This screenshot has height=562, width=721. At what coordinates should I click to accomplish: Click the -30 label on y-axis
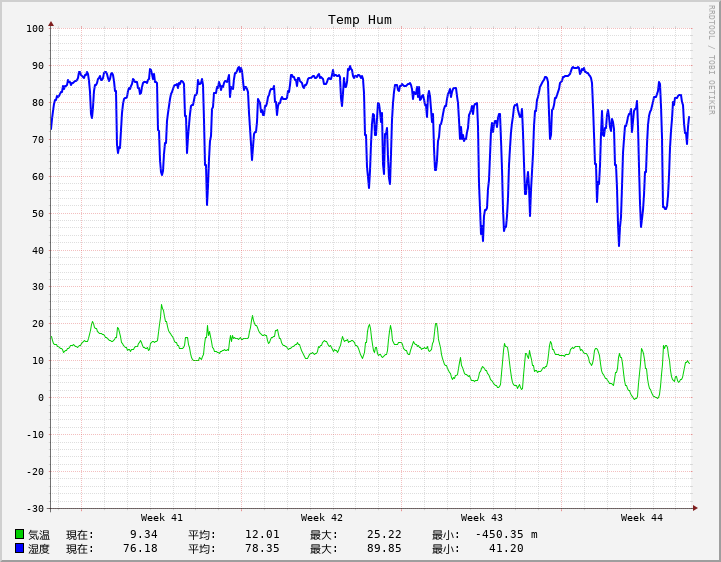point(35,508)
